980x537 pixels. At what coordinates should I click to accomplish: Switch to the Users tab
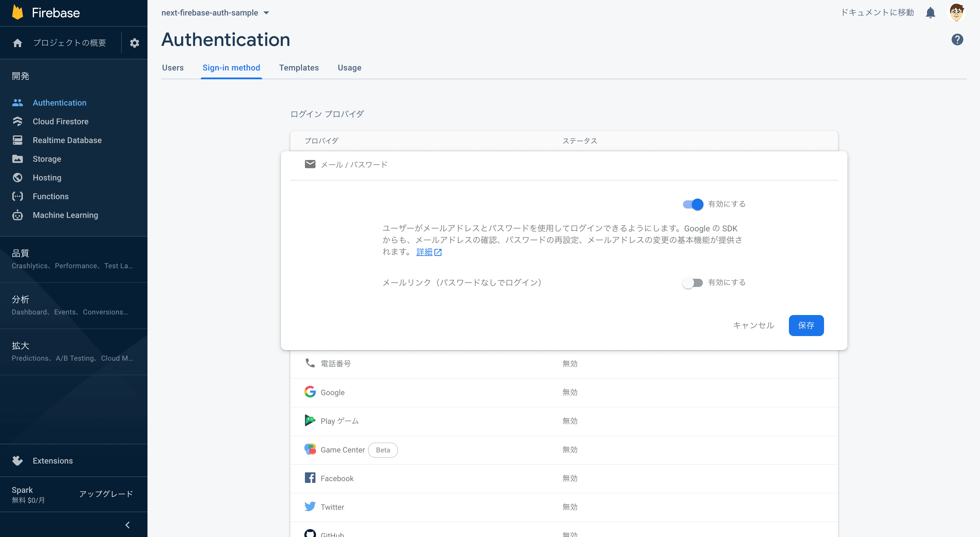173,68
